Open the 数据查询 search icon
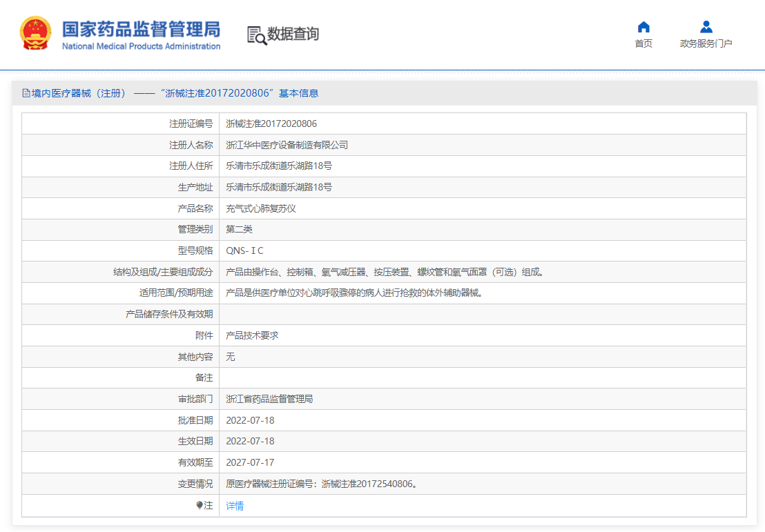The image size is (765, 532). pos(257,35)
